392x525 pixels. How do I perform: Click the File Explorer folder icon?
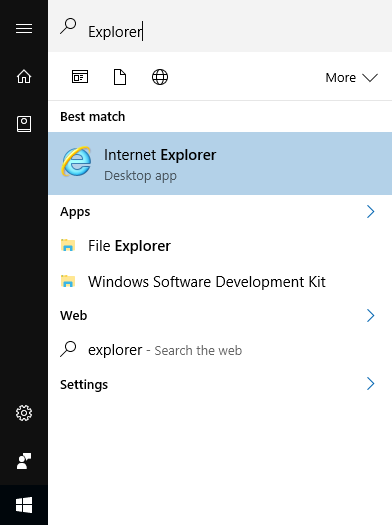click(x=68, y=245)
